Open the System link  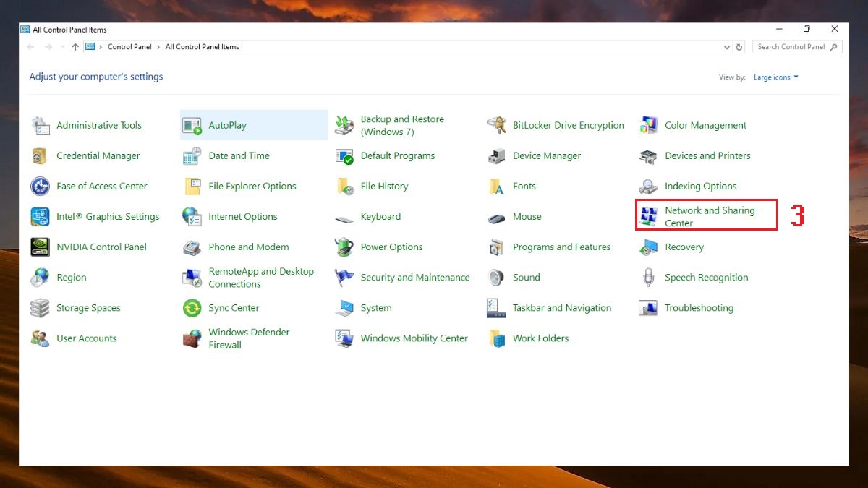376,307
